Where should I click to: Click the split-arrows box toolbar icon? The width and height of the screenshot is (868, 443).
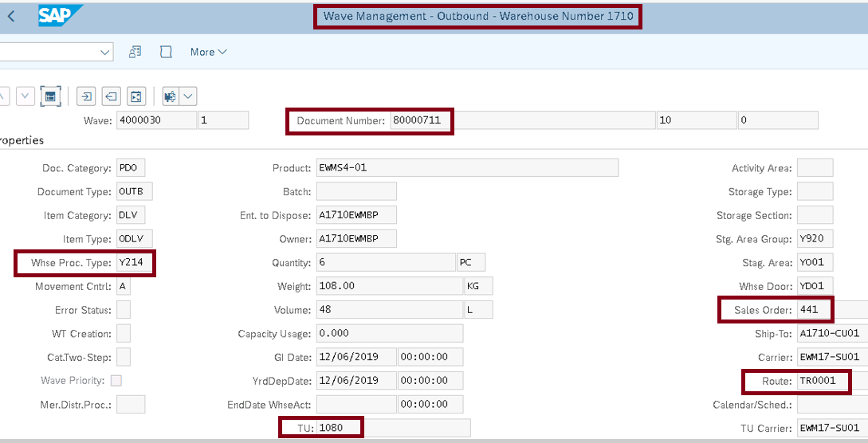[x=136, y=96]
